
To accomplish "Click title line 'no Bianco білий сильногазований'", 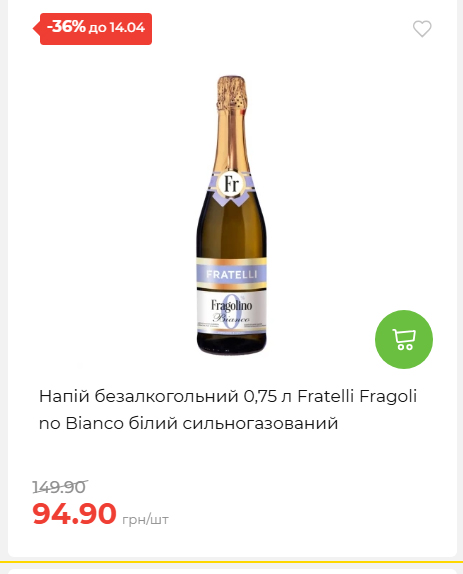I will point(188,424).
